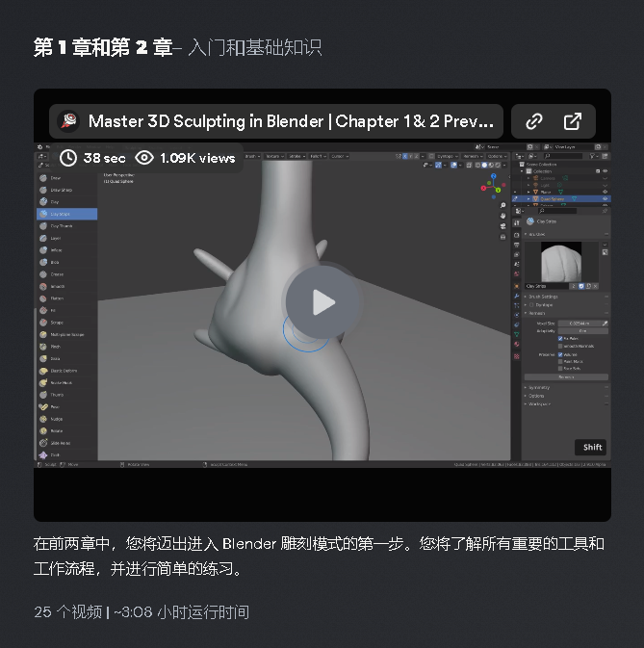
Task: Select the Crease brush
Action: click(x=67, y=274)
